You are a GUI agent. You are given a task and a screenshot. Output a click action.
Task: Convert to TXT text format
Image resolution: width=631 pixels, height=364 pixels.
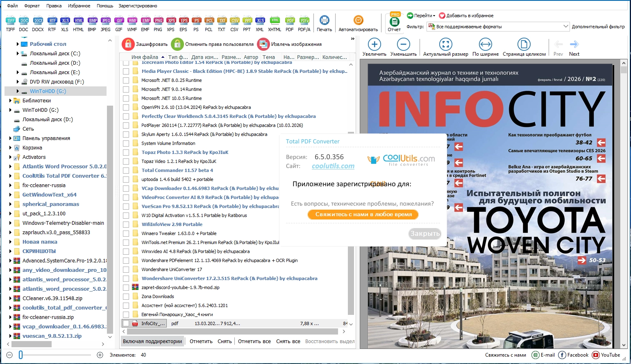222,24
